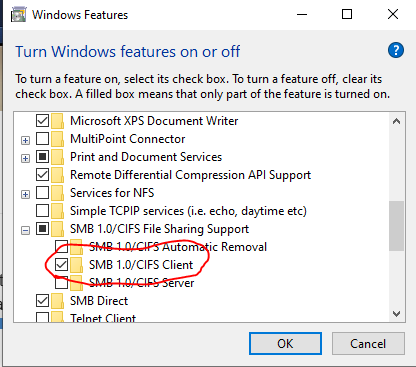The image size is (416, 367).
Task: Click folder icon beside Services for NFS
Action: (57, 193)
